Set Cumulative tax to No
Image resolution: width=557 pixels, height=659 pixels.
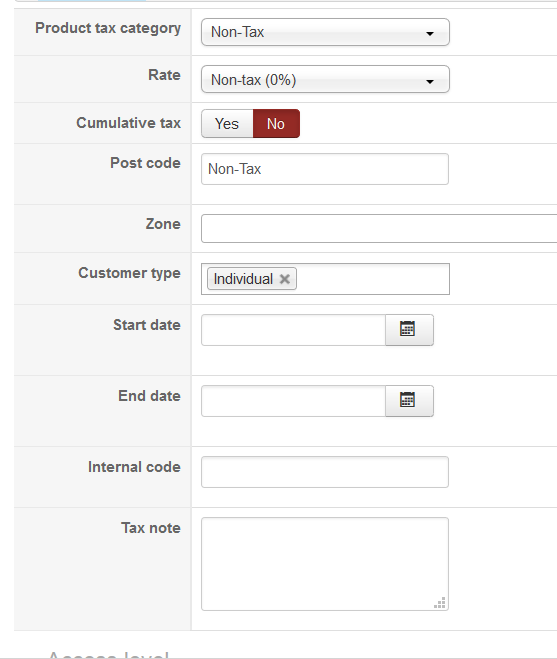click(x=276, y=124)
